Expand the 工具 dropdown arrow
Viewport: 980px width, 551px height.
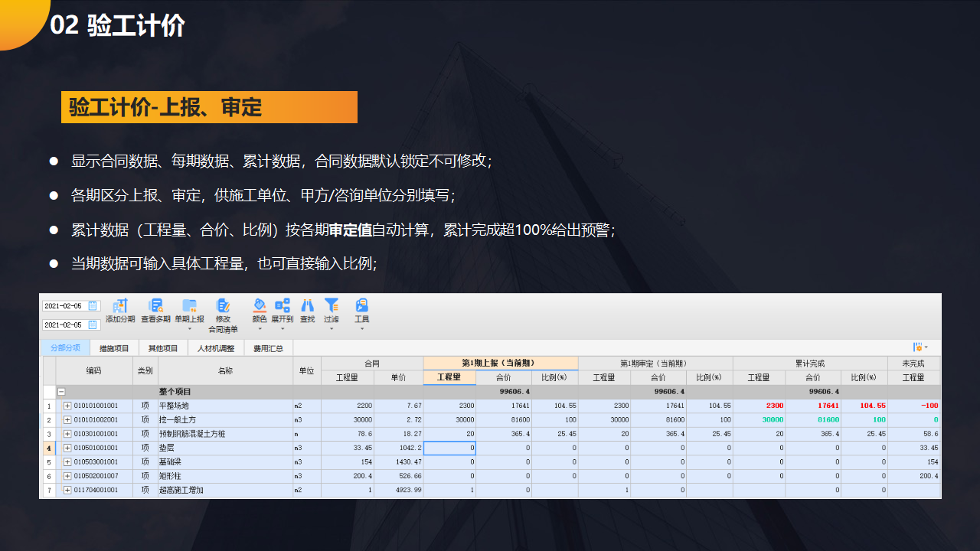(361, 329)
